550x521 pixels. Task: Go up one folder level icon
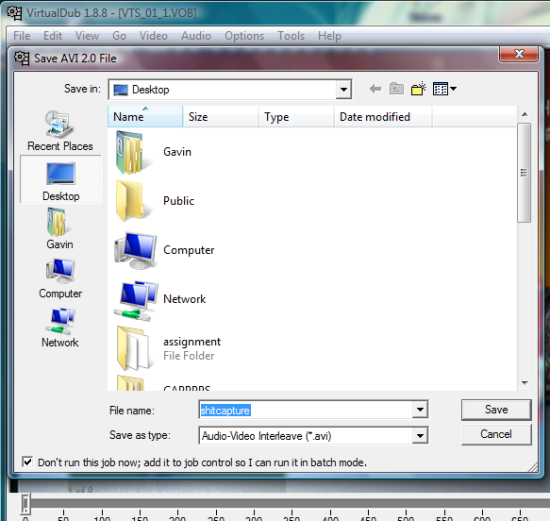396,89
